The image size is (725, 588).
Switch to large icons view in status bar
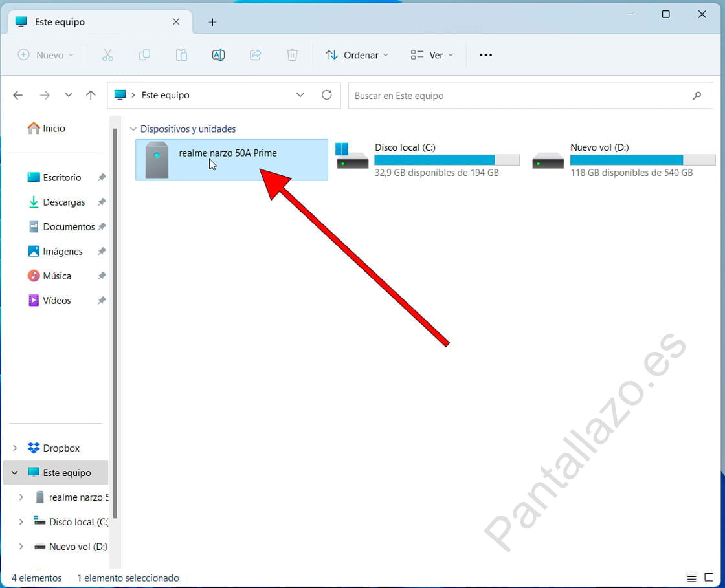pos(709,578)
